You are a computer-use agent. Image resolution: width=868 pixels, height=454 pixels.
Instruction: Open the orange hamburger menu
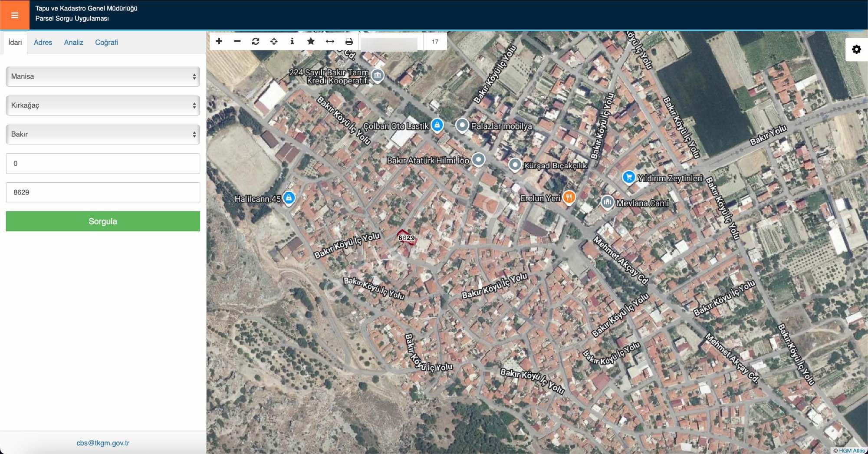tap(15, 15)
